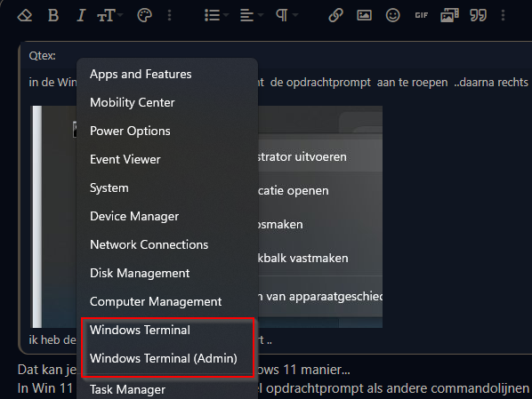Toggle bold text formatting
532x399 pixels.
[x=53, y=16]
